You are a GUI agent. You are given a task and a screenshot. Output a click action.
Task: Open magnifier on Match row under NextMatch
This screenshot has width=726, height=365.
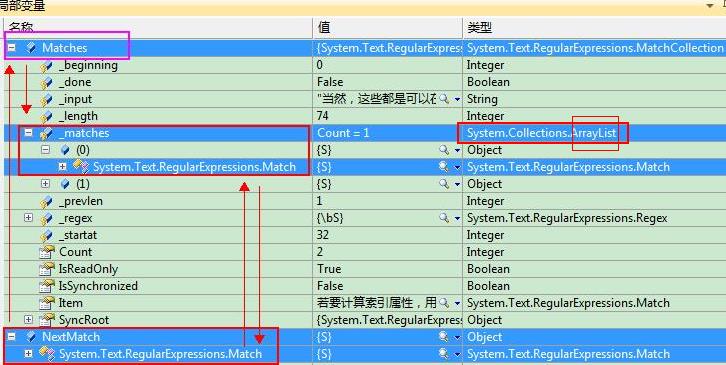pyautogui.click(x=444, y=354)
